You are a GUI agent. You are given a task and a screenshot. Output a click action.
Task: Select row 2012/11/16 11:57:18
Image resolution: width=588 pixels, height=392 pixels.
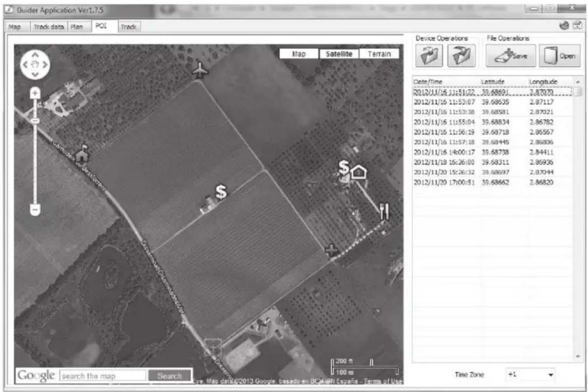pos(493,142)
